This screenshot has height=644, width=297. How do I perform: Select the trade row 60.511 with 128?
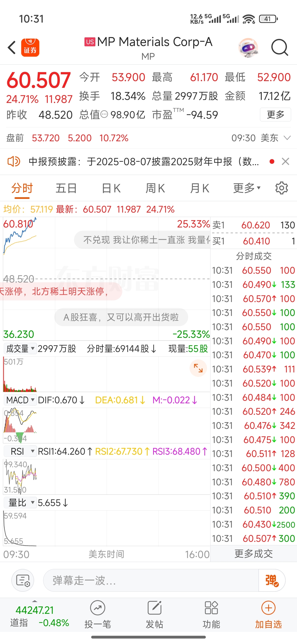254,454
